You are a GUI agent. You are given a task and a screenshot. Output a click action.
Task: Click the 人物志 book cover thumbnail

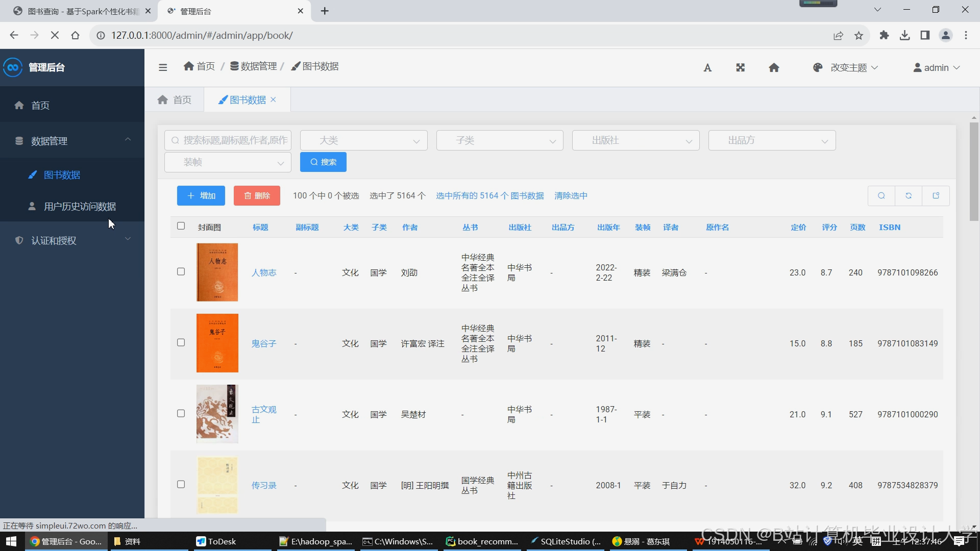coord(217,272)
